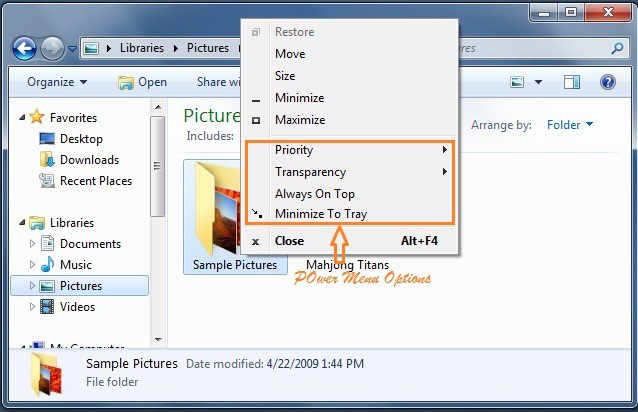Click the search magnifier icon
The height and width of the screenshot is (412, 638).
pos(617,48)
